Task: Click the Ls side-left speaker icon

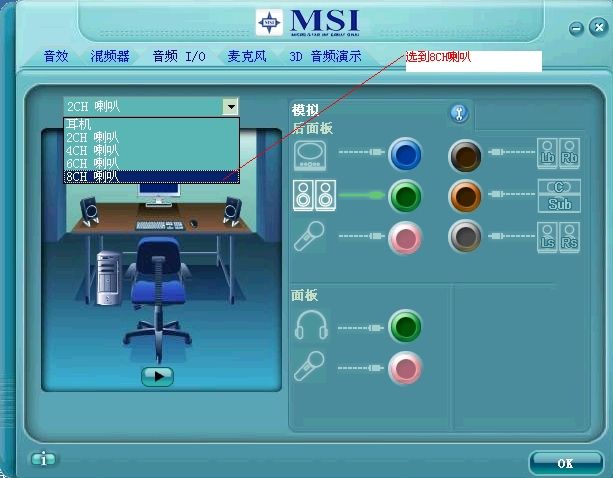Action: point(547,238)
